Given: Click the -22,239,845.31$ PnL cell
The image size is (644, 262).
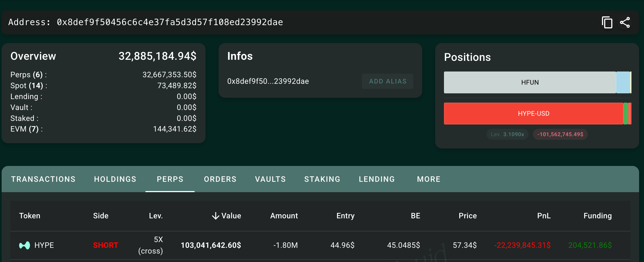Looking at the screenshot, I should coord(522,245).
